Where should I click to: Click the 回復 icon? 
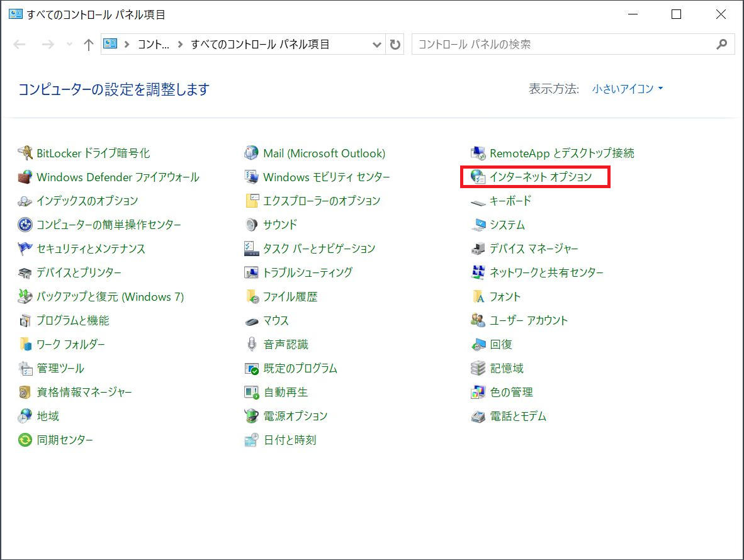478,345
